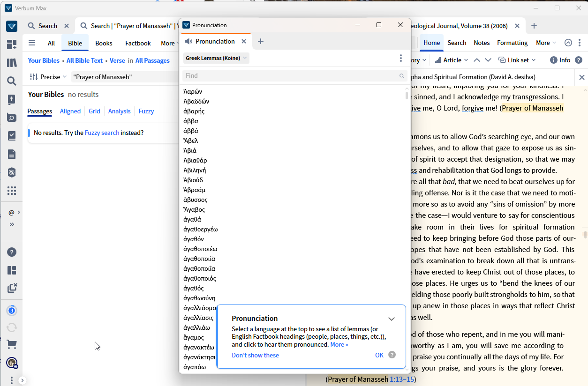
Task: Click the sync icon in sidebar
Action: tap(12, 327)
